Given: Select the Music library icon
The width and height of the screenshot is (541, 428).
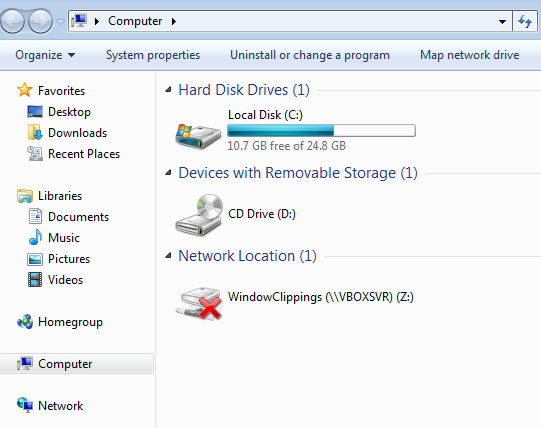Looking at the screenshot, I should [x=35, y=237].
